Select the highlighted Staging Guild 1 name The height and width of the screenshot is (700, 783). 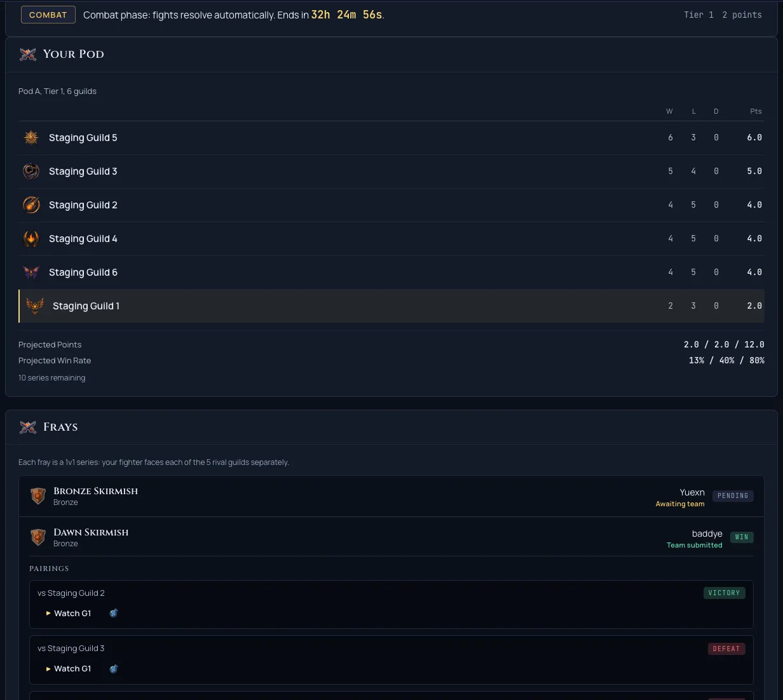pos(86,306)
